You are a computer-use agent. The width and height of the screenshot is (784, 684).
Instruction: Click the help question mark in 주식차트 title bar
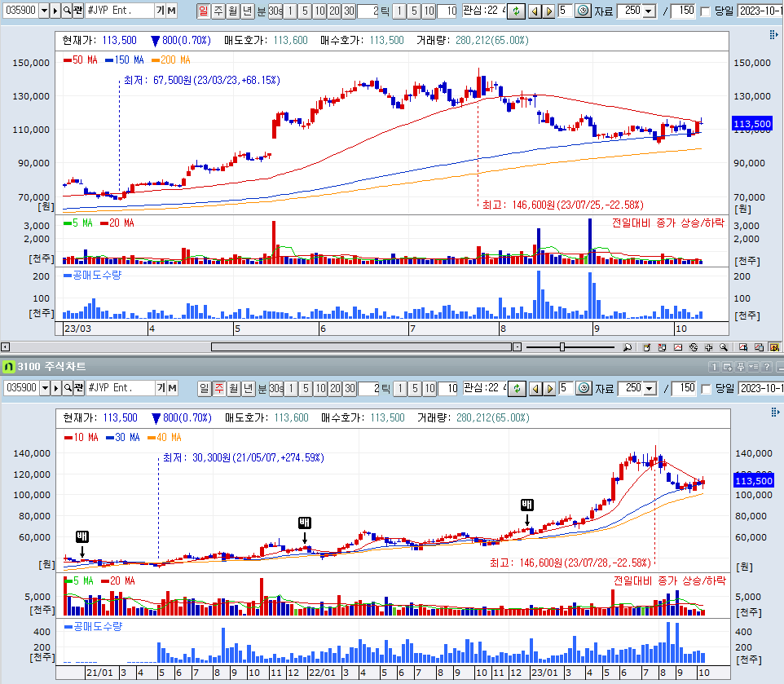(767, 367)
